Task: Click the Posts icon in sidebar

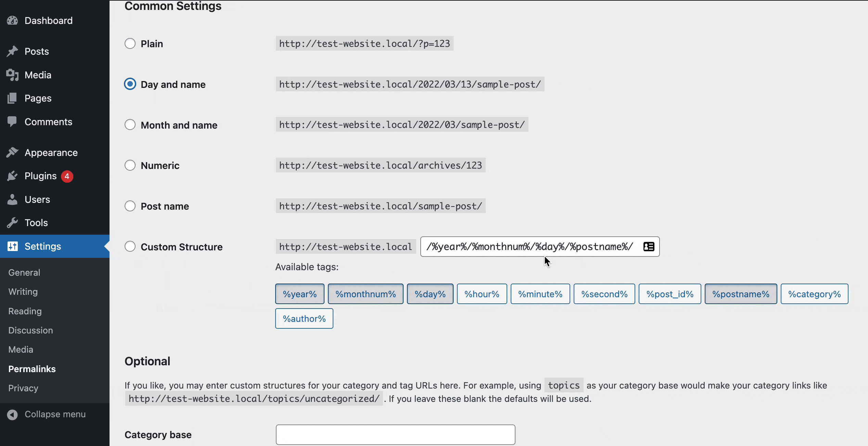Action: pyautogui.click(x=13, y=51)
